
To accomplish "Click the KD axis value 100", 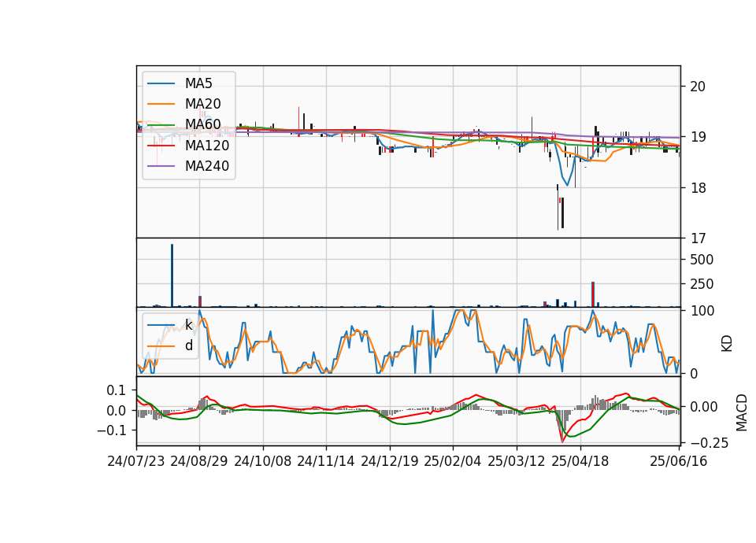I will 702,311.
